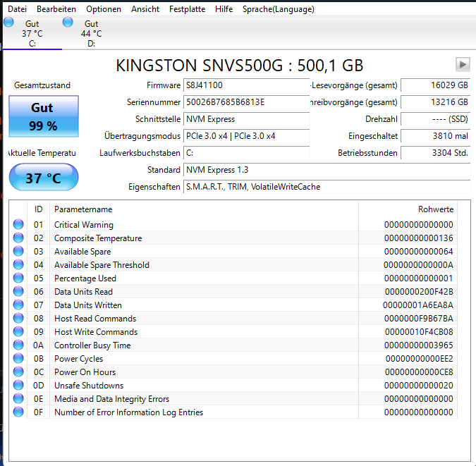Select the C: drive tab at 37 °C

coord(32,33)
